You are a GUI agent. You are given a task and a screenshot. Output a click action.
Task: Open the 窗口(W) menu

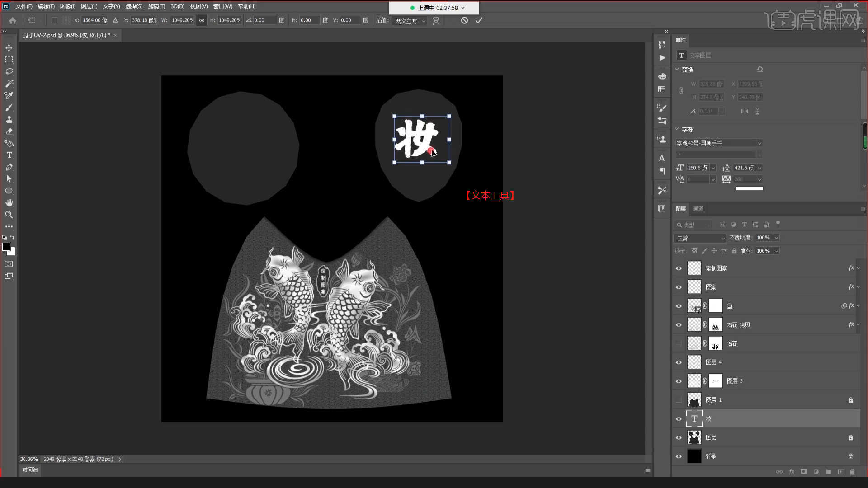coord(223,6)
